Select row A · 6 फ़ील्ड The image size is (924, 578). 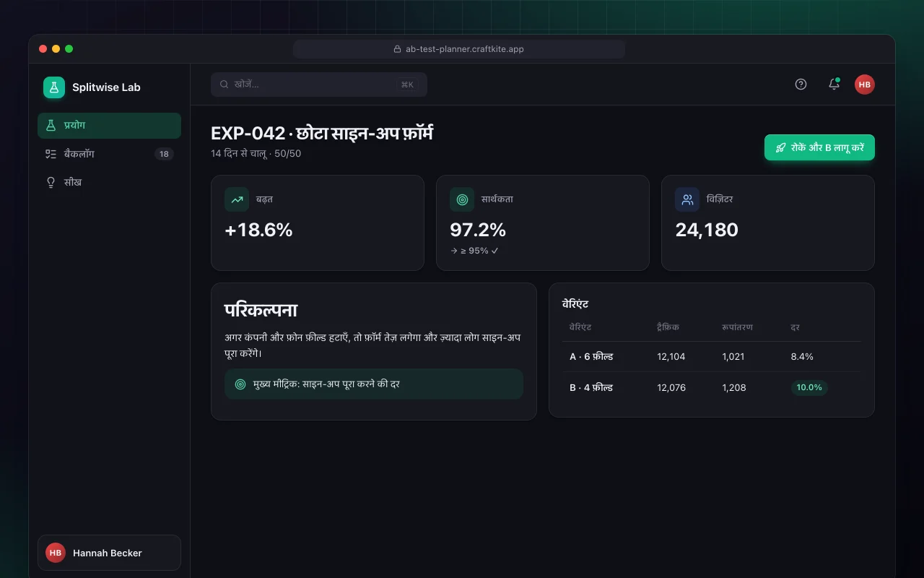pos(712,357)
